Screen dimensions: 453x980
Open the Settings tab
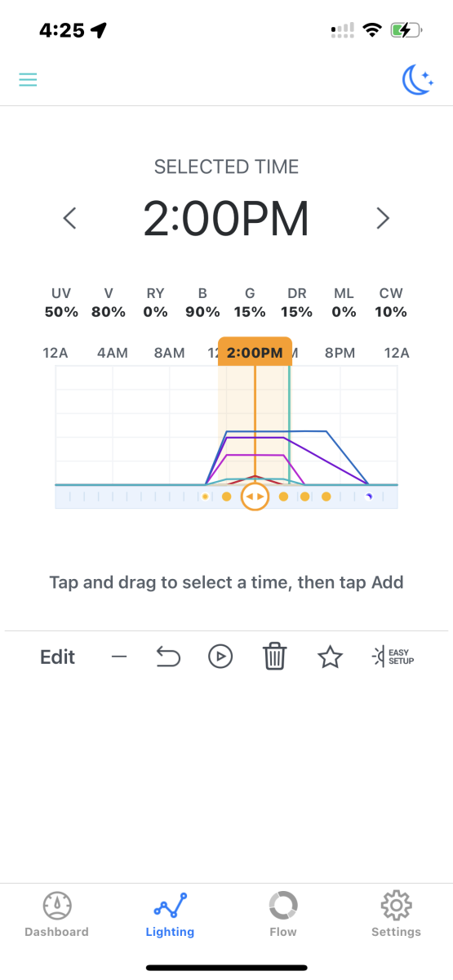click(x=396, y=915)
